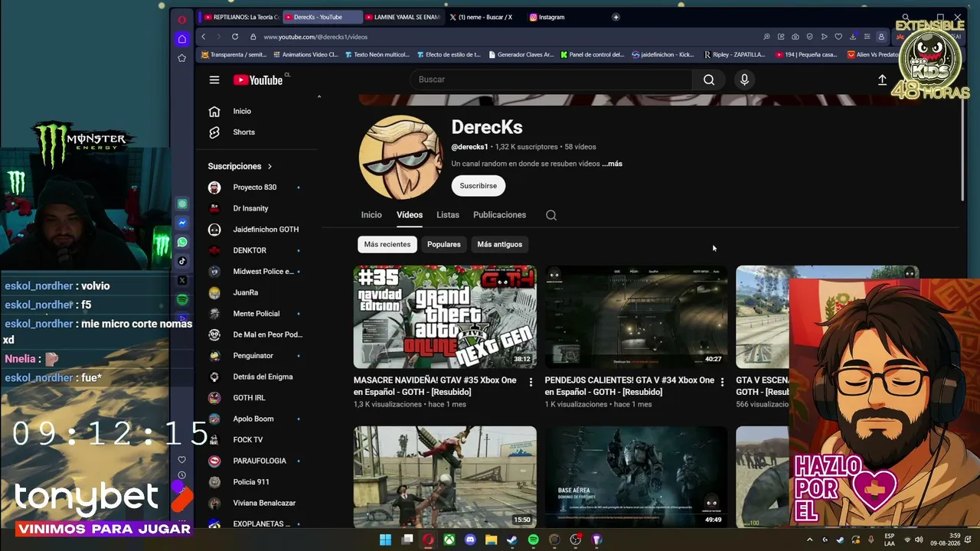Go back using the browser back arrow

[203, 37]
